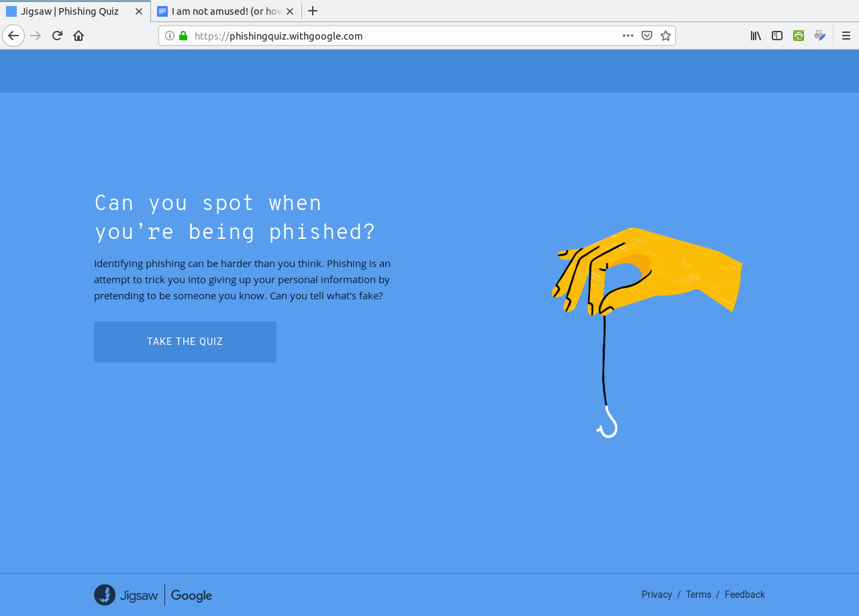Click the printer-with-pencil extension icon
The height and width of the screenshot is (616, 859).
pyautogui.click(x=820, y=36)
